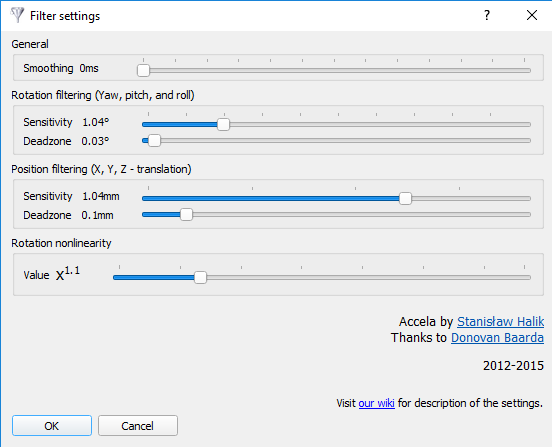Confirm settings with the OK button
The width and height of the screenshot is (552, 447).
point(52,426)
